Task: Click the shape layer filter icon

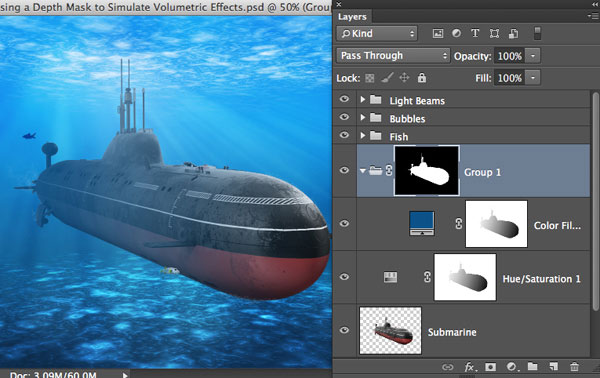Action: tap(494, 34)
